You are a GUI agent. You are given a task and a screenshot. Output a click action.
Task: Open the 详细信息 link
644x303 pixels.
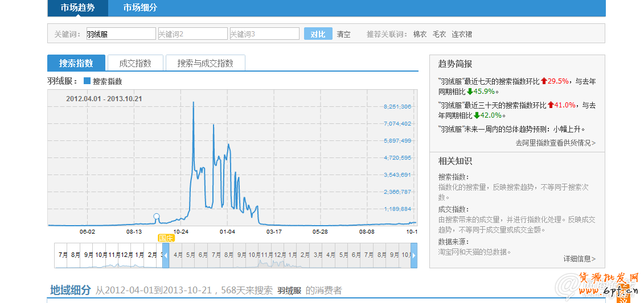pyautogui.click(x=579, y=259)
